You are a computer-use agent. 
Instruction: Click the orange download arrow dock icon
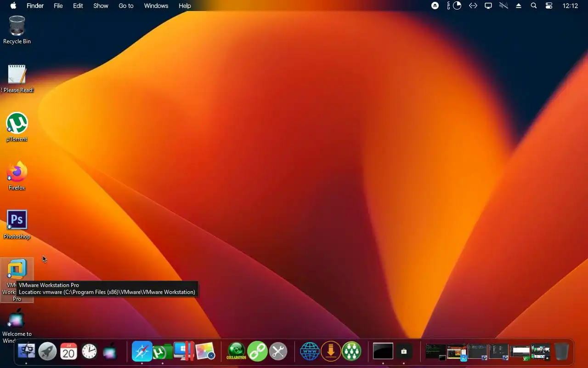(x=331, y=351)
